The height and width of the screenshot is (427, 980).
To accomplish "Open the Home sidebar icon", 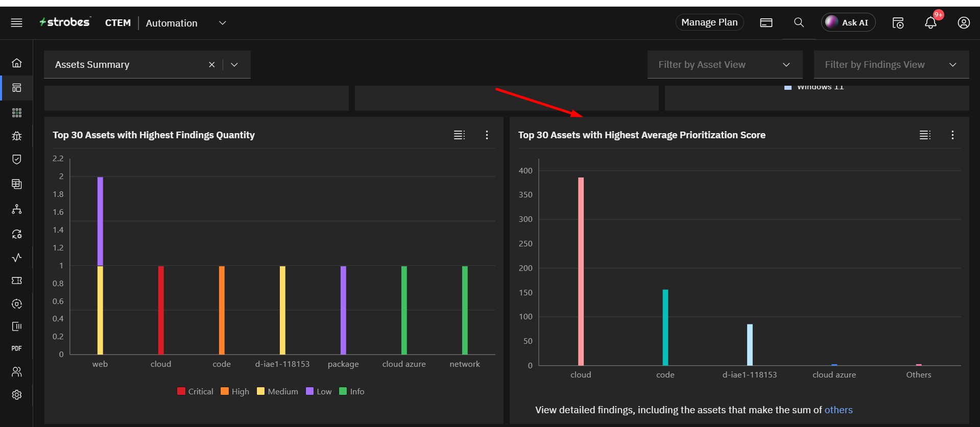I will tap(17, 63).
